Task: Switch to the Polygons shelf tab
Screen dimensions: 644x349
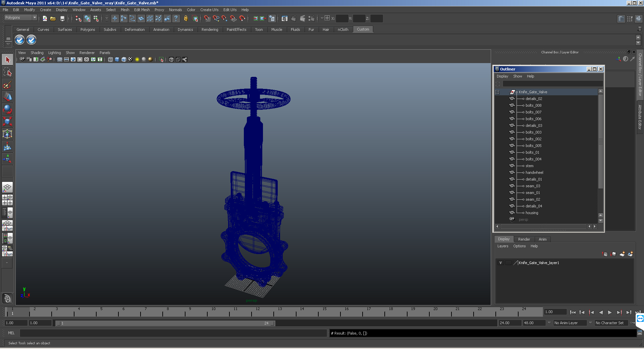Action: 88,30
